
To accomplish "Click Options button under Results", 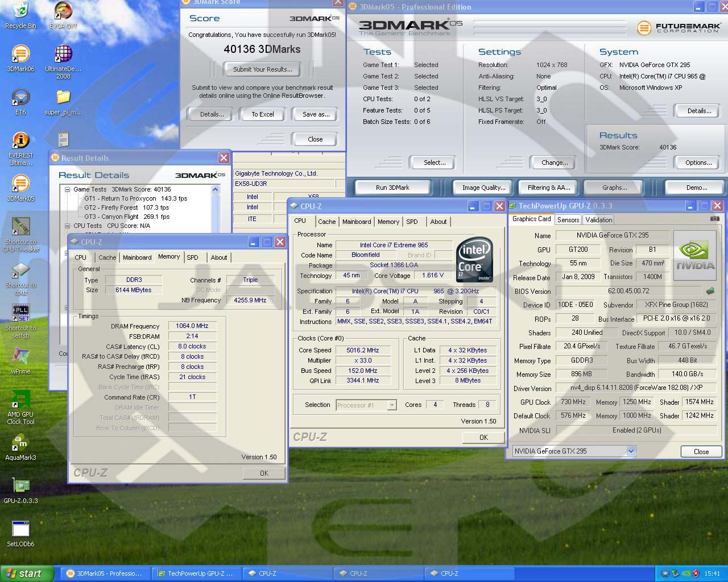I will 698,163.
